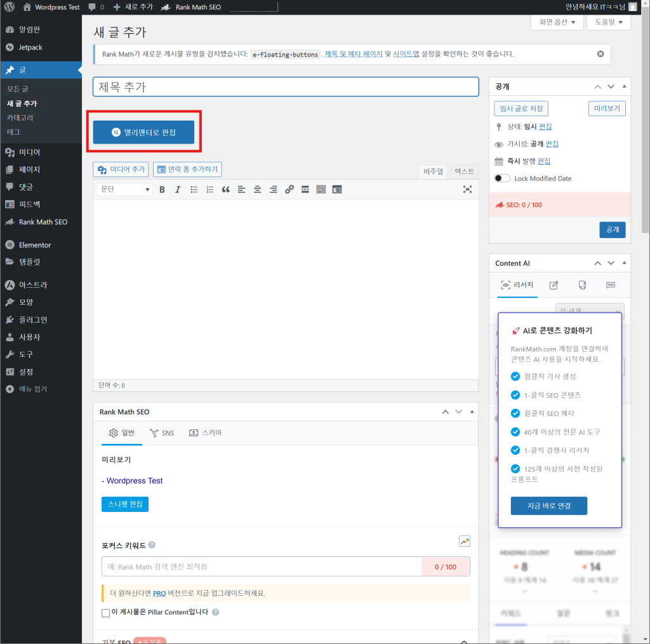Apply blockquote formatting
Screen dimensions: 650x644
[225, 189]
